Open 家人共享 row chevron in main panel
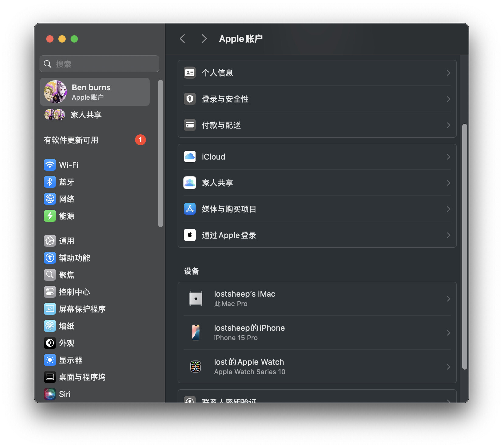This screenshot has width=503, height=448. pos(449,183)
